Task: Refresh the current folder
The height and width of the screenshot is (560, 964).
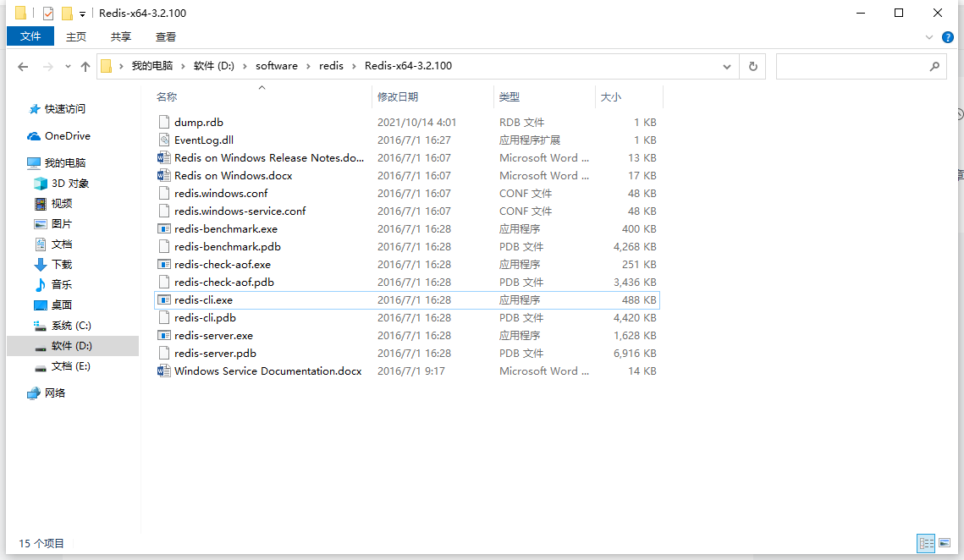Action: click(x=752, y=66)
